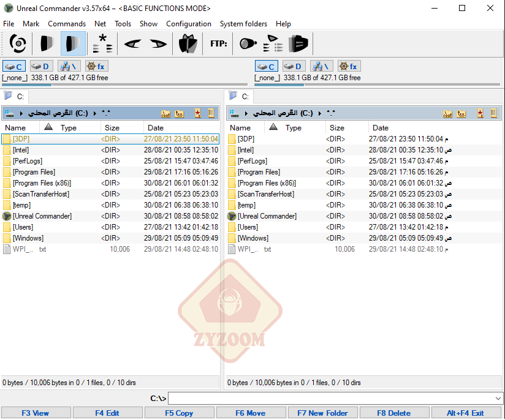Open the Mark menu

tap(31, 24)
